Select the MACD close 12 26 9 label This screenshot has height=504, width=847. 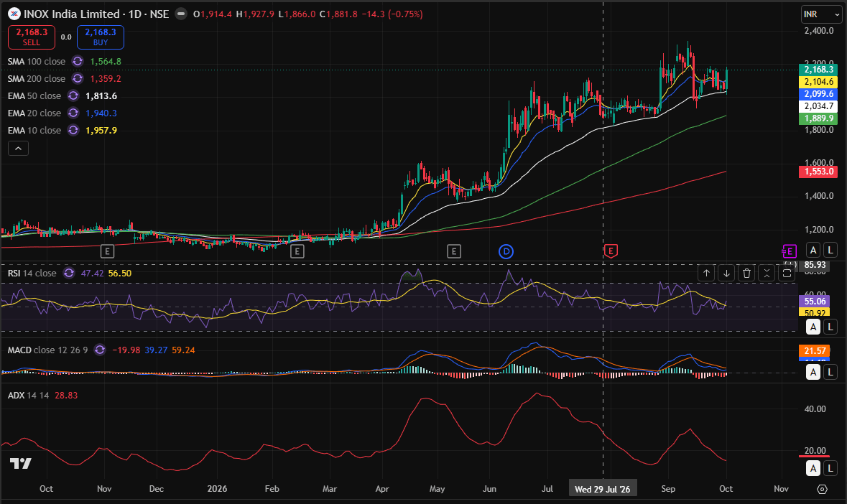(47, 350)
